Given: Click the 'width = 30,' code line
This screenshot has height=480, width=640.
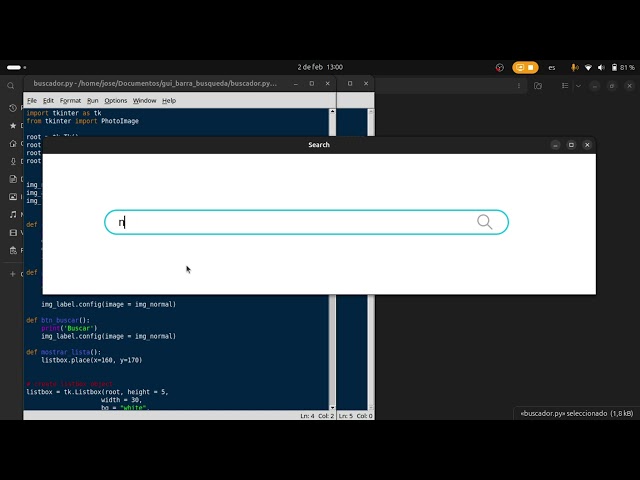Looking at the screenshot, I should 121,400.
